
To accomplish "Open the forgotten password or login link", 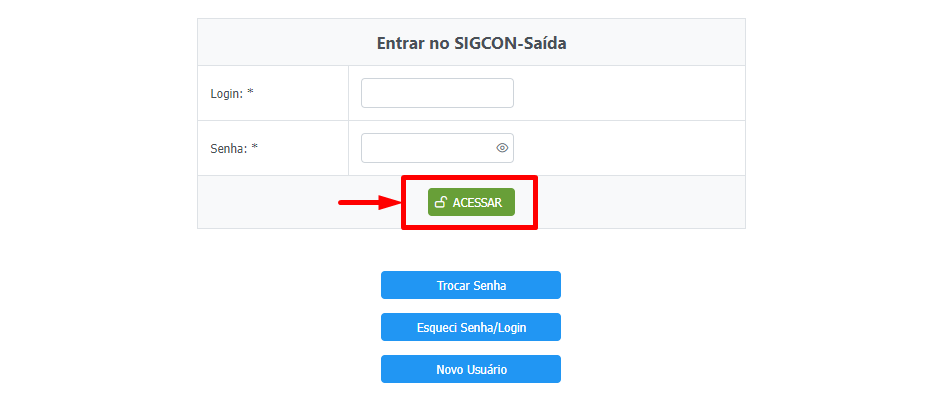I will point(471,328).
